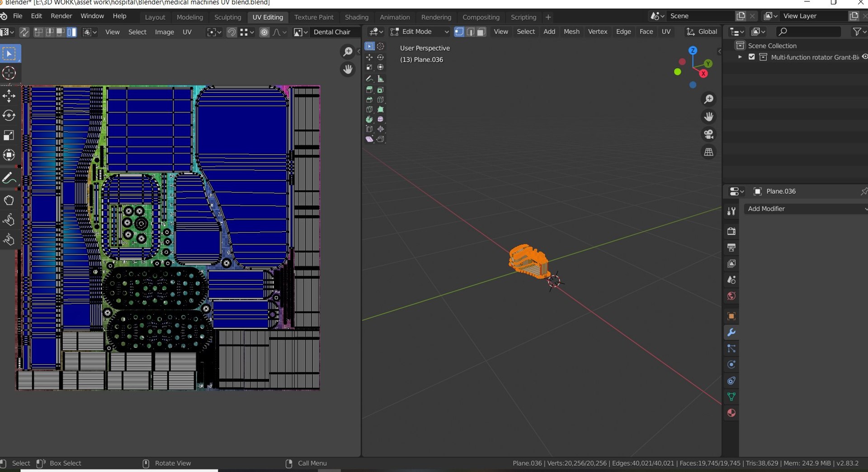This screenshot has width=868, height=472.
Task: Expand the Multi-function rotator collection tree
Action: [x=740, y=57]
